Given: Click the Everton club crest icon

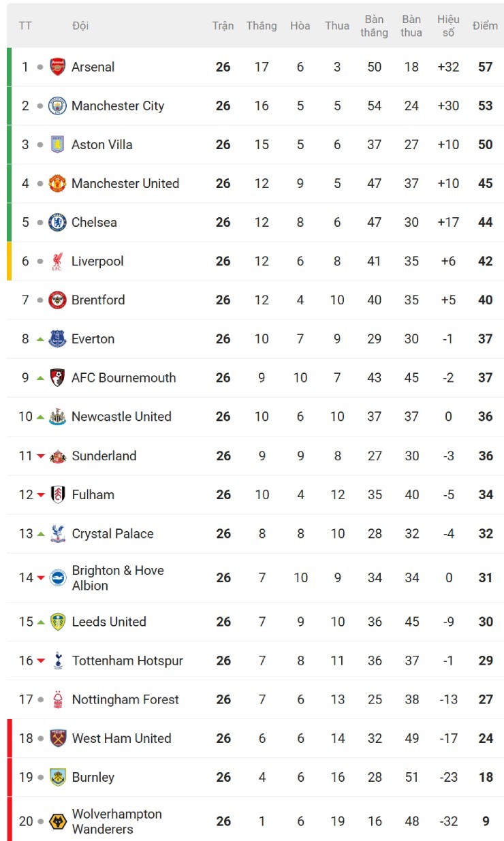Looking at the screenshot, I should (58, 339).
